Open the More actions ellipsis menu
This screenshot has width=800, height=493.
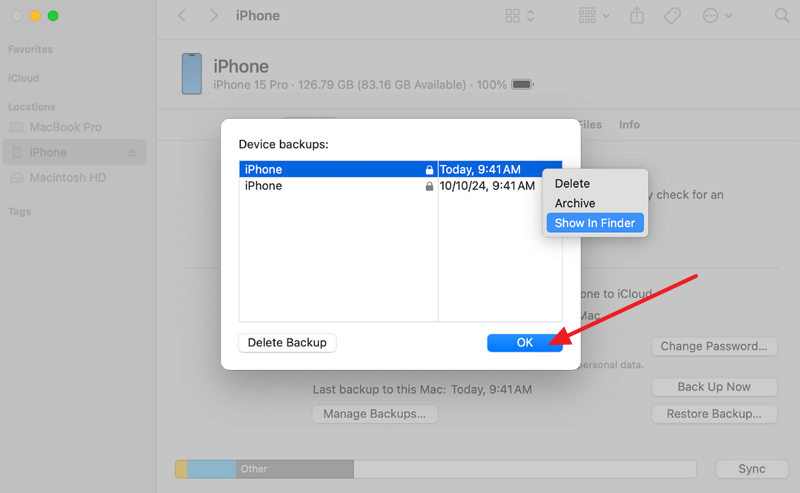(x=717, y=16)
